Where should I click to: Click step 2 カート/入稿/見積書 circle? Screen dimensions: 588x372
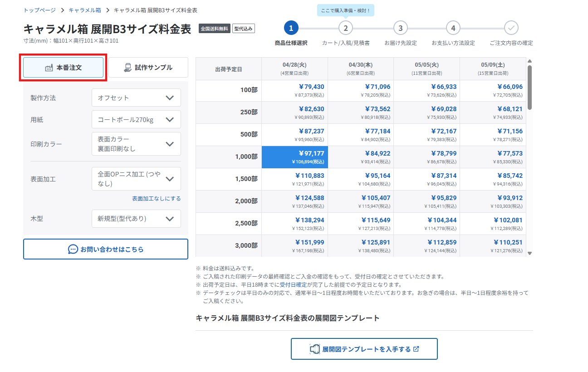(346, 28)
